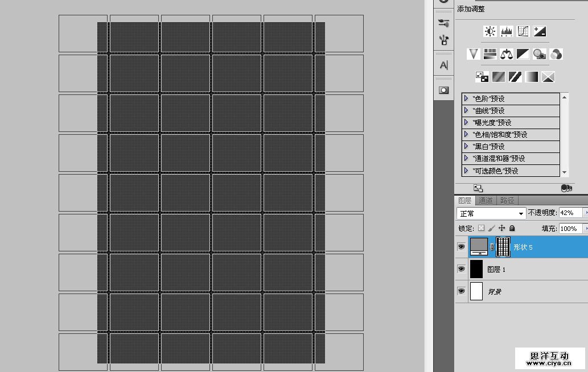
Task: Click the link icon on 形状 5 layer
Action: pyautogui.click(x=492, y=247)
